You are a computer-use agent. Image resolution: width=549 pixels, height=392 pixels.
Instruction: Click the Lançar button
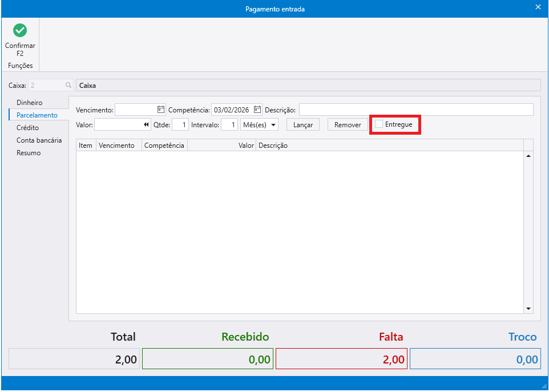(x=303, y=124)
